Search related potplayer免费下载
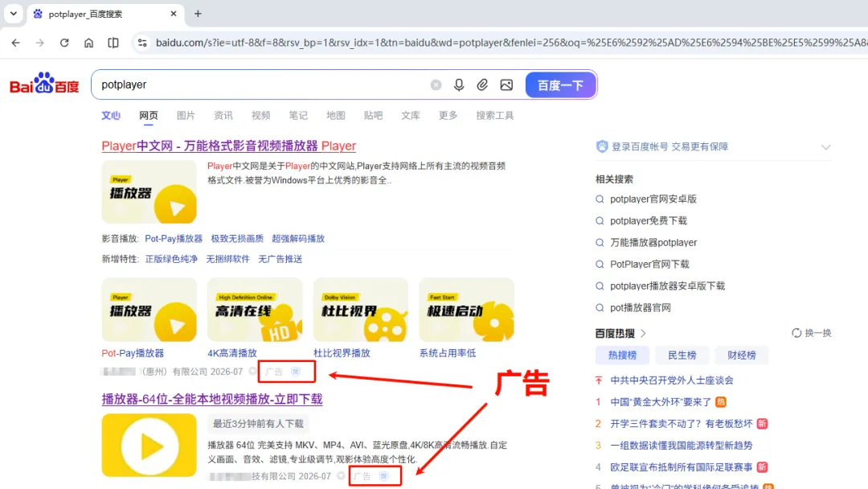The image size is (868, 489). pos(649,220)
